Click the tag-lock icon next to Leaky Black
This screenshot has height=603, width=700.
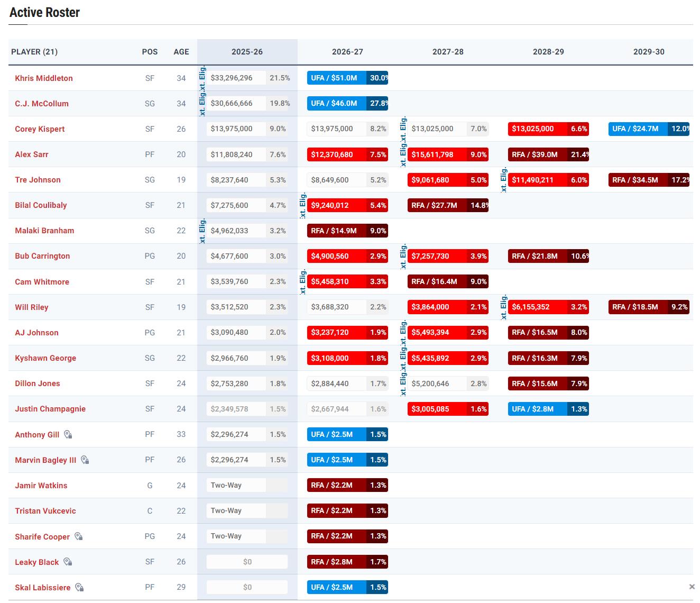pos(68,562)
